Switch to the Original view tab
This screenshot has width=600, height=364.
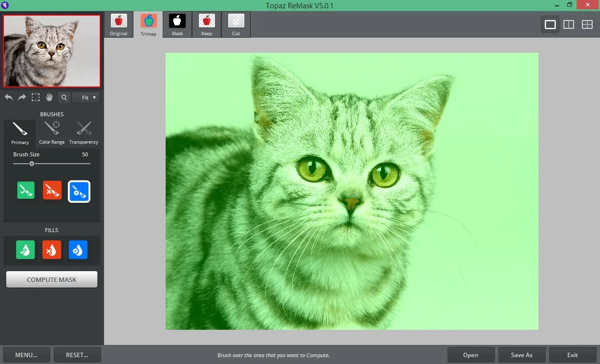coord(119,24)
